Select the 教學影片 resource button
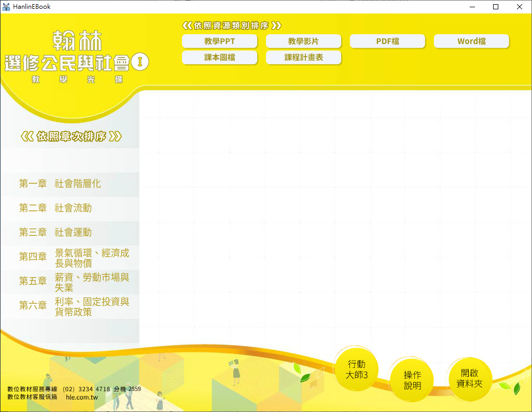The image size is (532, 412). [x=303, y=41]
